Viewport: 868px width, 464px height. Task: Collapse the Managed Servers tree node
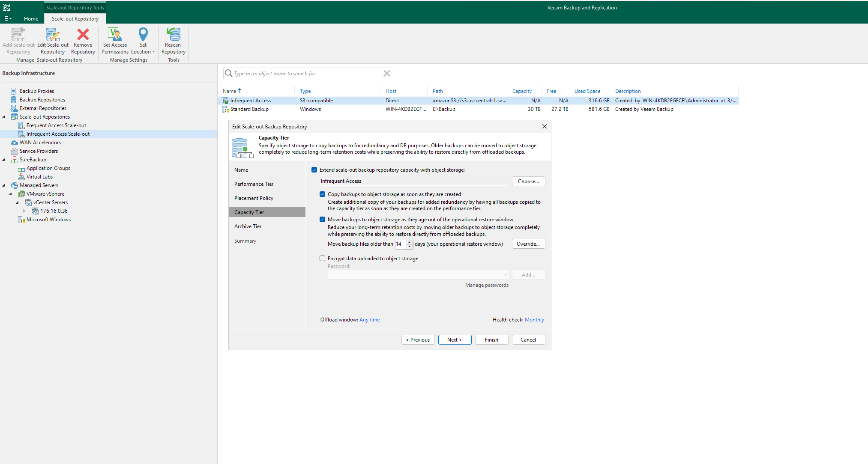4,185
